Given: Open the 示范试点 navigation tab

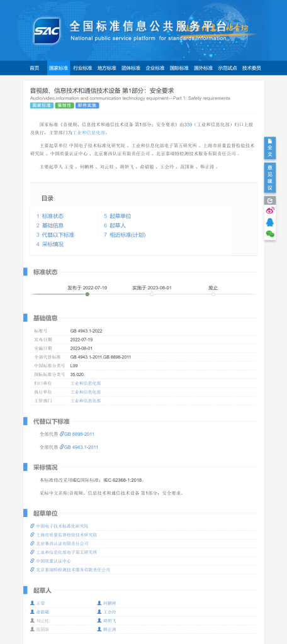Looking at the screenshot, I should tap(227, 68).
